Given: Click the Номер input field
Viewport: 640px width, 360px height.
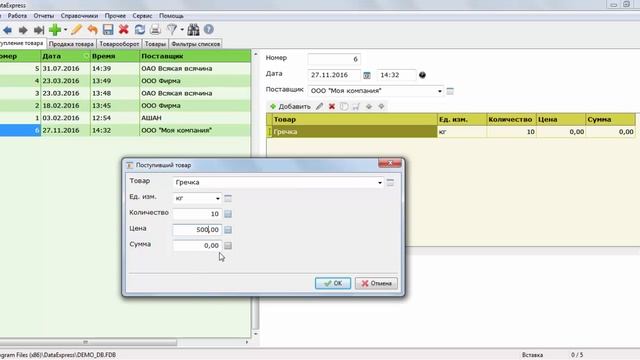Looking at the screenshot, I should (x=334, y=59).
